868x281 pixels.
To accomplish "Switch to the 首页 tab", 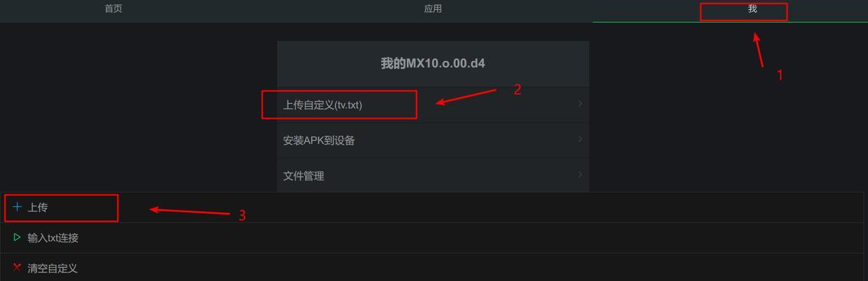I will coord(113,9).
